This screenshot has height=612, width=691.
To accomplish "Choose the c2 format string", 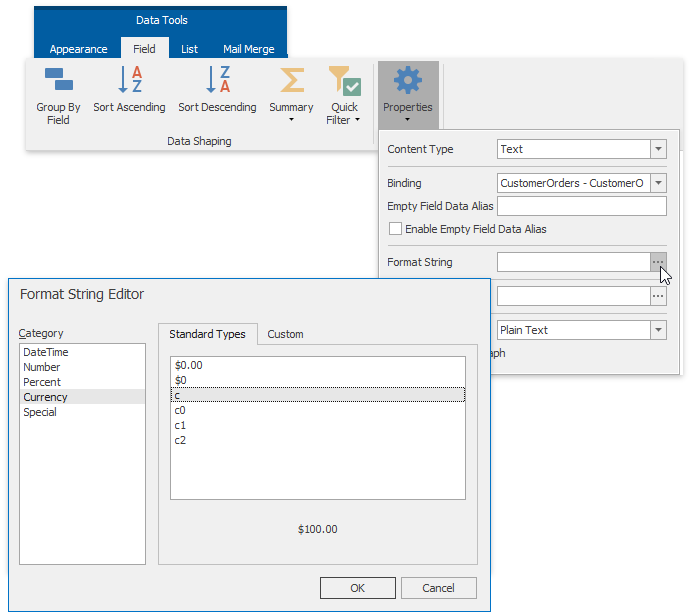I will pyautogui.click(x=180, y=440).
